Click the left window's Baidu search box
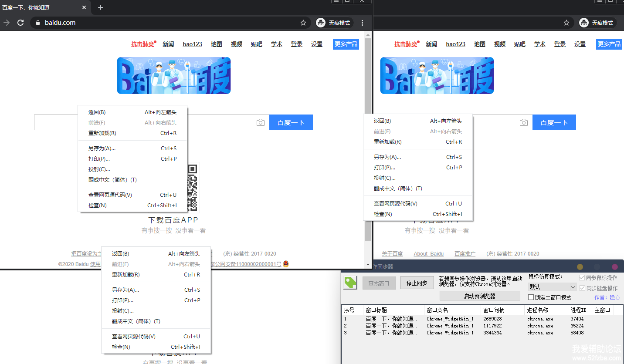Screen dimensions: 624x364 point(151,122)
